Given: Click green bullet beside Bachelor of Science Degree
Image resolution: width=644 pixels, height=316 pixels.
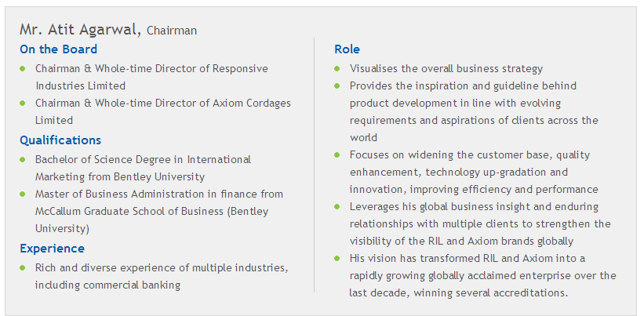Looking at the screenshot, I should point(23,159).
